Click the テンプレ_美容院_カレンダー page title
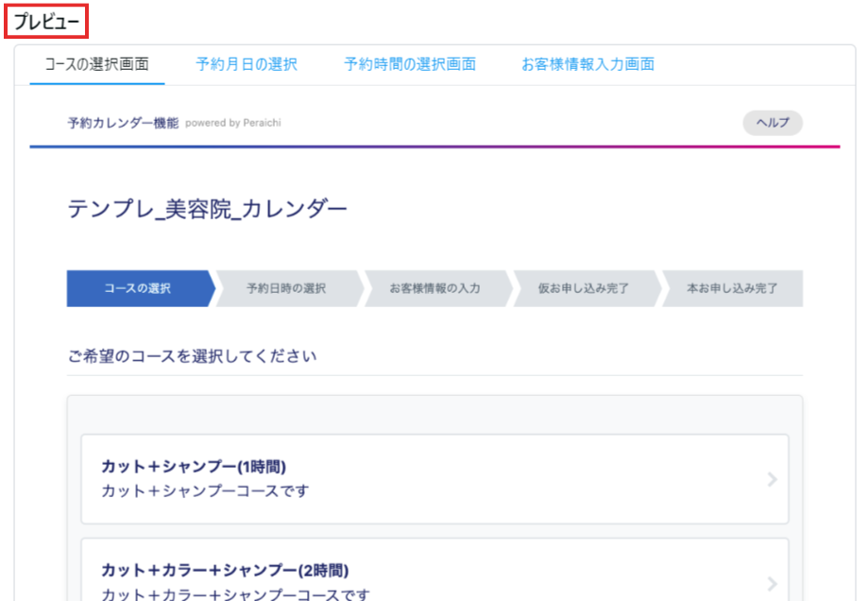The height and width of the screenshot is (601, 868). tap(208, 210)
